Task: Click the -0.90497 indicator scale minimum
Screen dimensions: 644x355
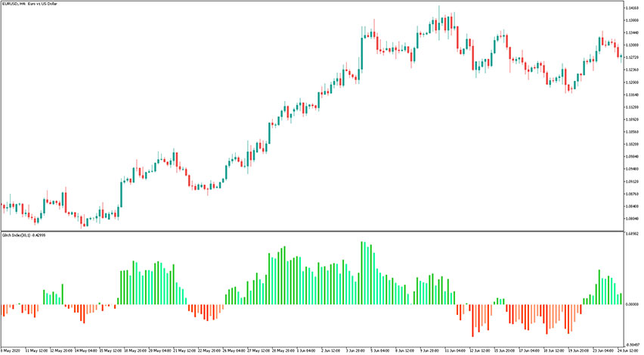Action: pyautogui.click(x=633, y=344)
